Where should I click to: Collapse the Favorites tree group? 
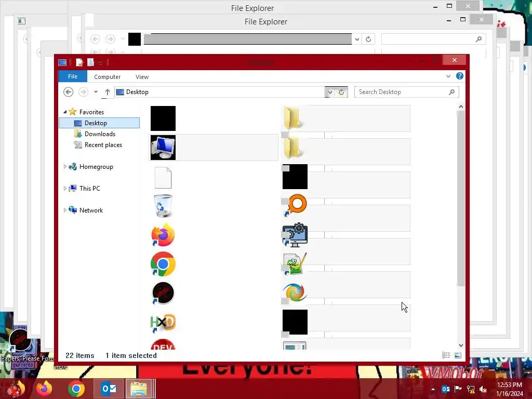[65, 112]
